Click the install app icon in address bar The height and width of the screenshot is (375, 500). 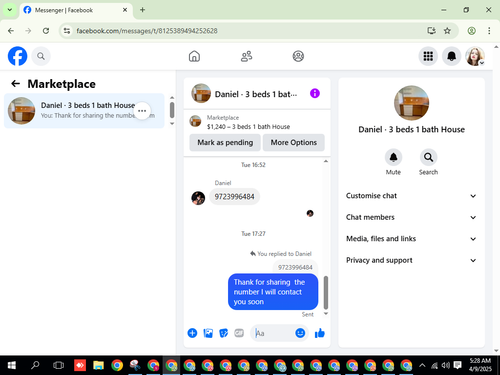pos(431,31)
